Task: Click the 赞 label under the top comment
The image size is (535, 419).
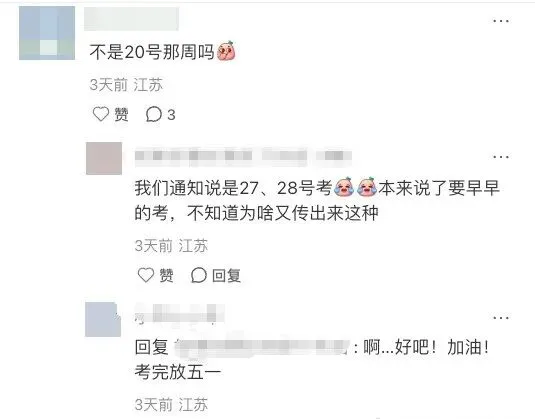Action: (121, 114)
